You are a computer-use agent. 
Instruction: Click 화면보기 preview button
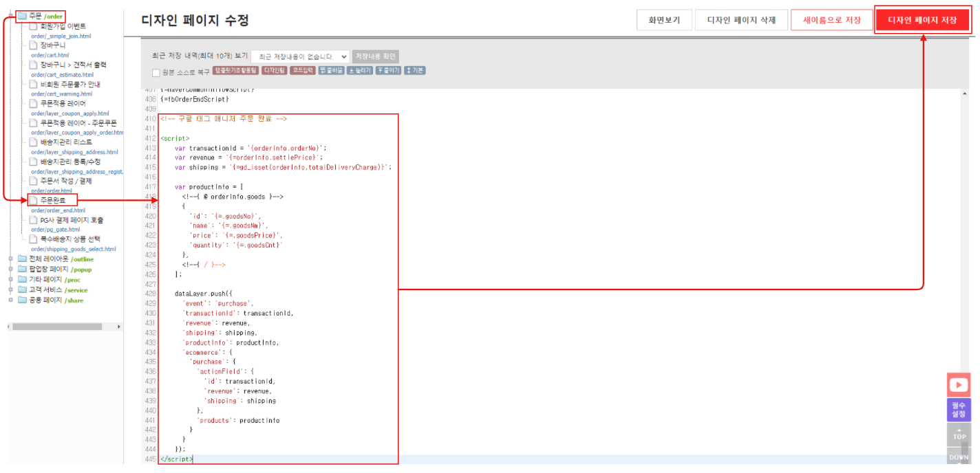[x=664, y=21]
